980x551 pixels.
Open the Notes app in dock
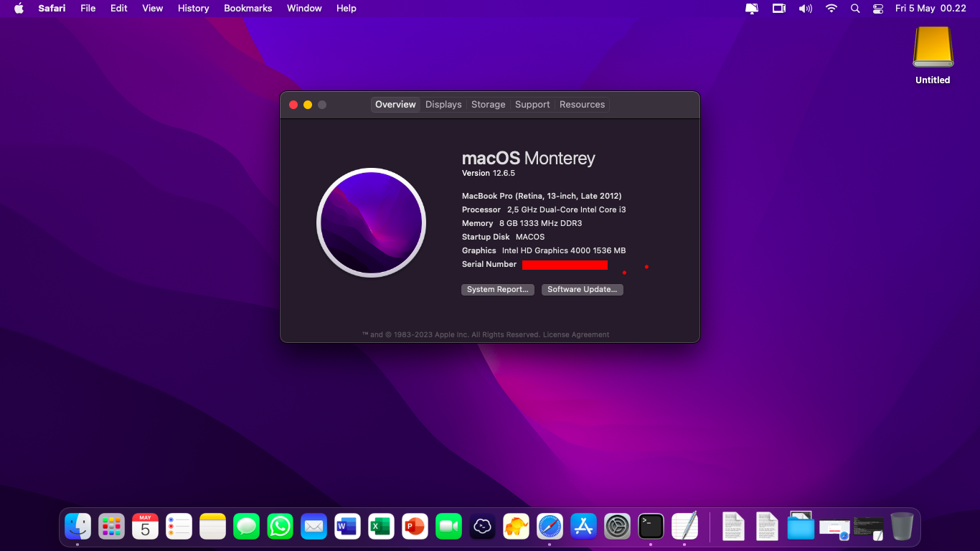tap(212, 527)
